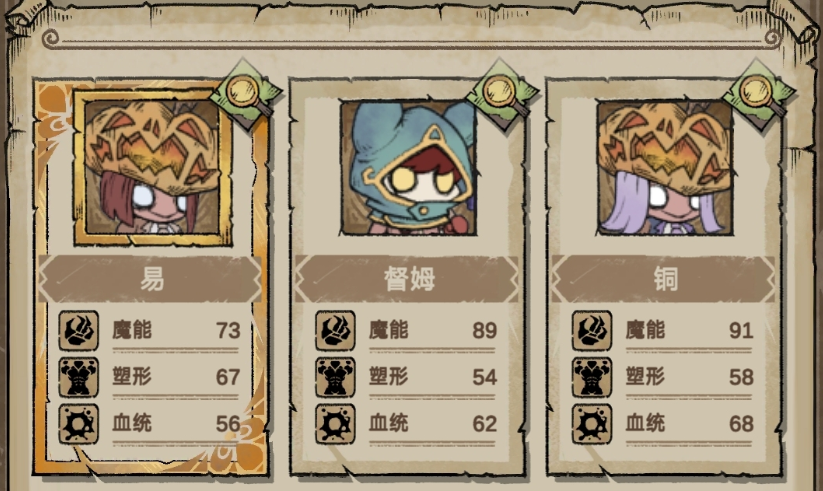
Task: Inspect 易 with the magnifying glass icon
Action: point(246,95)
